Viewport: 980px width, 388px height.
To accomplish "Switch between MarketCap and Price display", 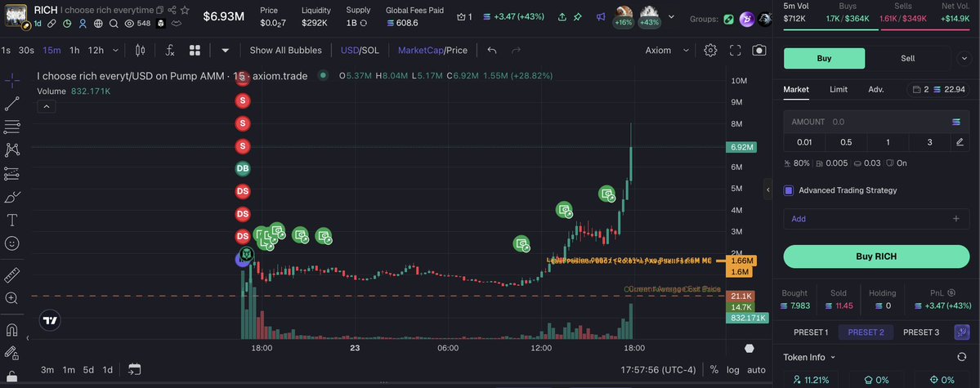I will click(432, 50).
